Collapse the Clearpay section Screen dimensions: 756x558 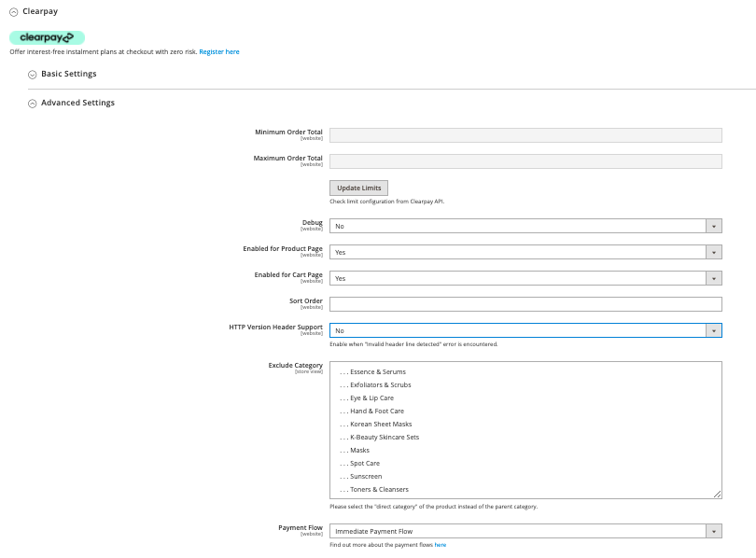click(13, 11)
